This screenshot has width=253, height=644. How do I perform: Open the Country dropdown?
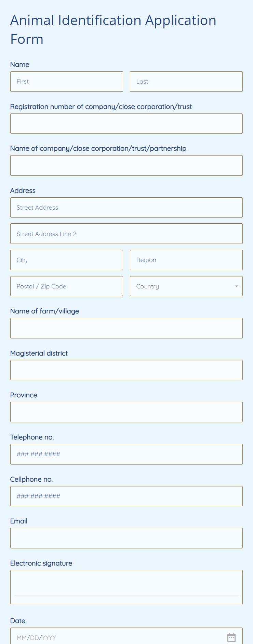[x=186, y=286]
